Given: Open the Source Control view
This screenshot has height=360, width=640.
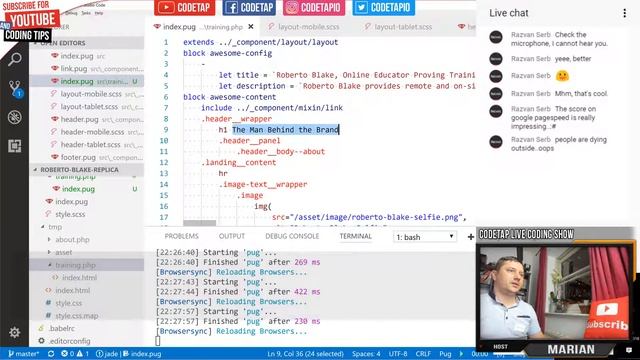Looking at the screenshot, I should tap(15, 88).
